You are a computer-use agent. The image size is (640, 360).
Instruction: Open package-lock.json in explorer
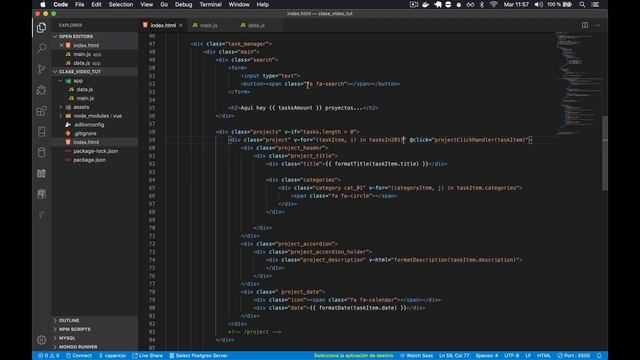tap(96, 151)
